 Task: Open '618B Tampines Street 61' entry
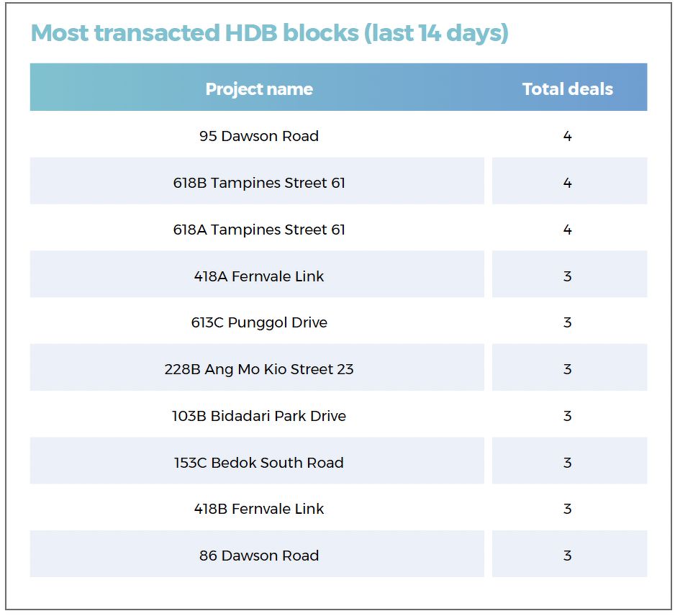259,183
